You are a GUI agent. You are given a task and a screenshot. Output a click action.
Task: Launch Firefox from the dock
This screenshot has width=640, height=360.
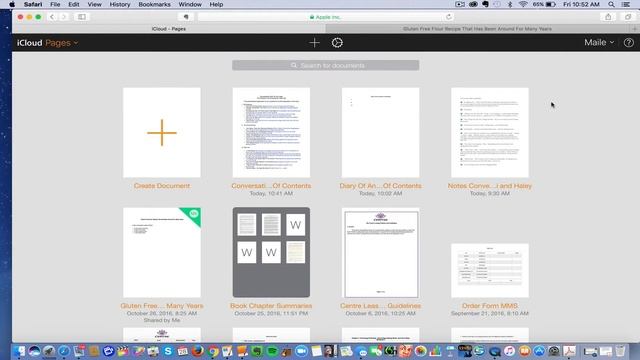(x=198, y=351)
